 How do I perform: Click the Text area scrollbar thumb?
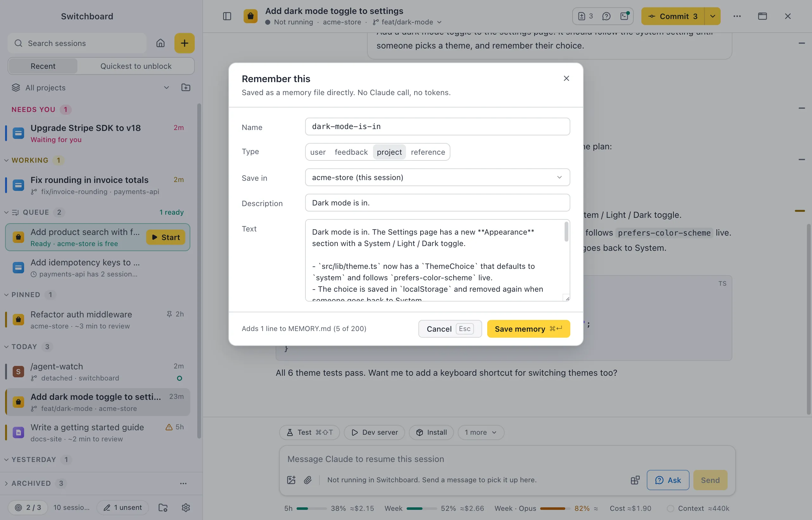tap(566, 232)
